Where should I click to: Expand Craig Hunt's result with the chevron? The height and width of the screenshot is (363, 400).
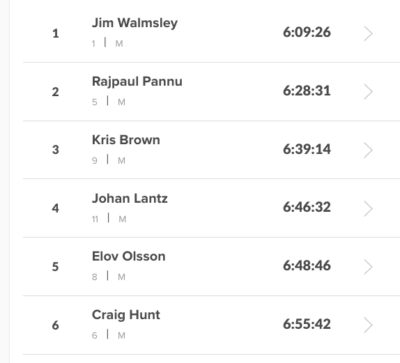point(368,325)
